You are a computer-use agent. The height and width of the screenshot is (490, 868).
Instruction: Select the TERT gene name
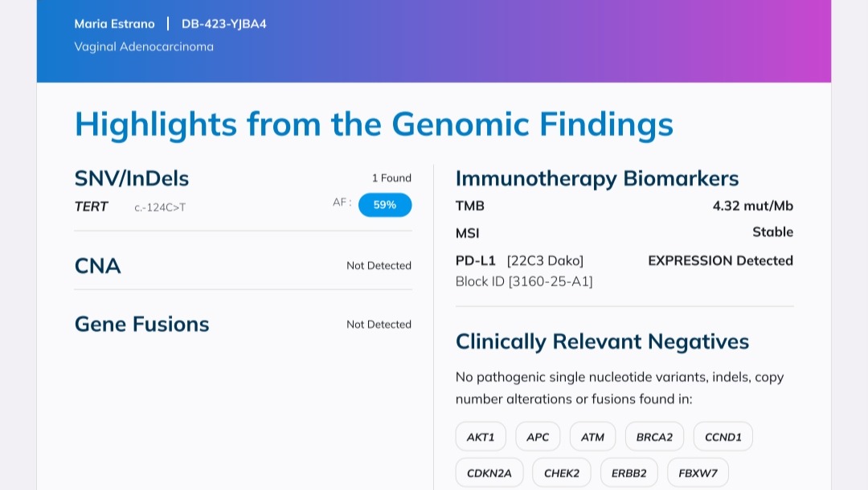point(91,206)
